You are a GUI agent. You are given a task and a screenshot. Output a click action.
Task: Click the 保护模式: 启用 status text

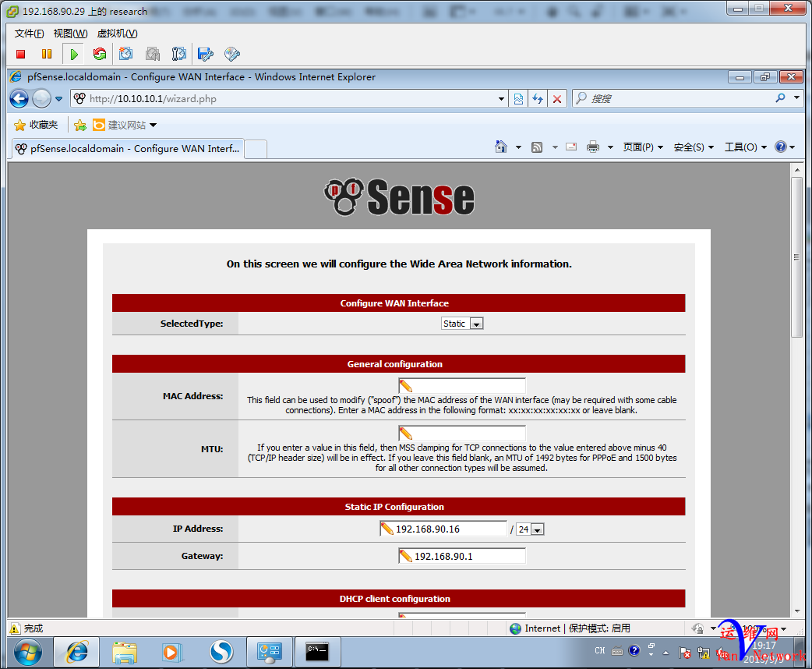click(x=599, y=628)
